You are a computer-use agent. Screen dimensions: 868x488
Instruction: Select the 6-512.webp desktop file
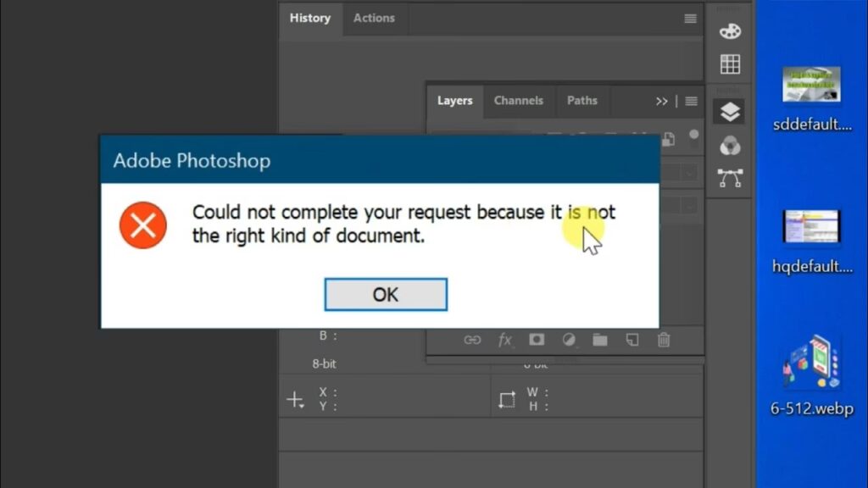point(811,373)
